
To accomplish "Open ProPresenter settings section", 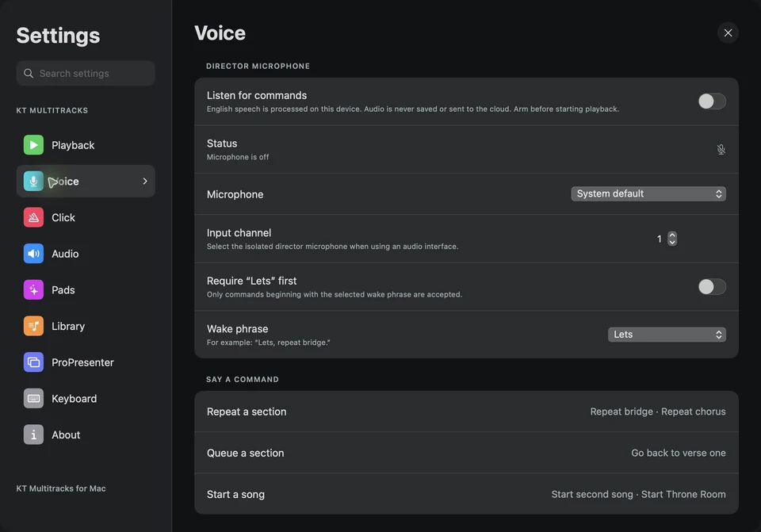I will click(x=86, y=362).
